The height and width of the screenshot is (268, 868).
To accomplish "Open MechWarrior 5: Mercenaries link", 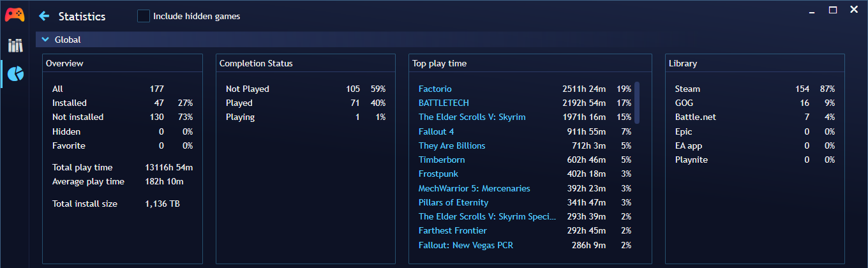I will point(474,188).
